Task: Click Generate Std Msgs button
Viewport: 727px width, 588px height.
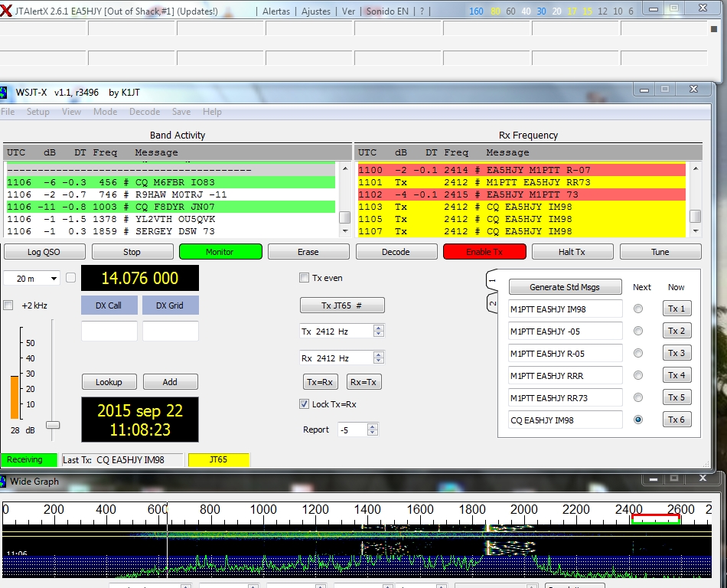Action: pos(565,287)
